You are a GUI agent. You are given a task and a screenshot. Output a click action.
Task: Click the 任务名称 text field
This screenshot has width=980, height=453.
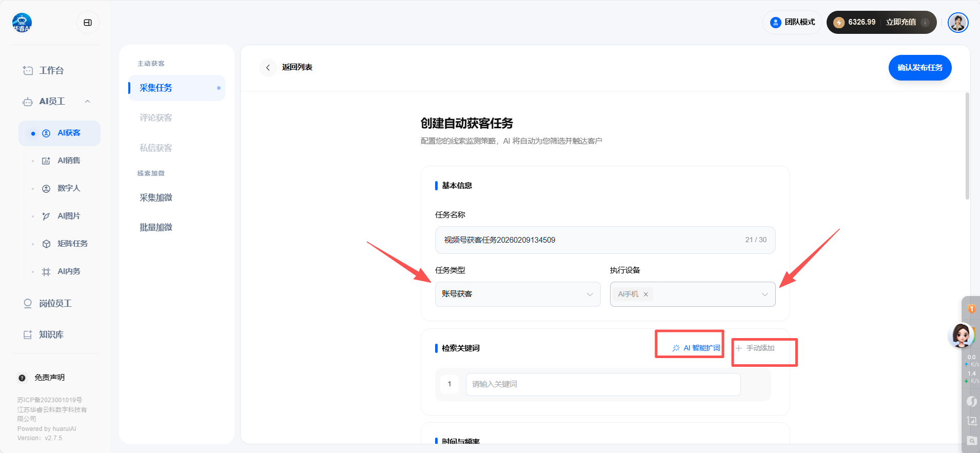(590, 240)
